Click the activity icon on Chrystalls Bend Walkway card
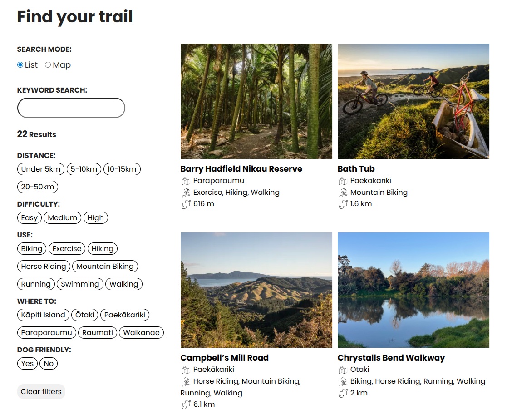This screenshot has width=507, height=420. tap(343, 381)
